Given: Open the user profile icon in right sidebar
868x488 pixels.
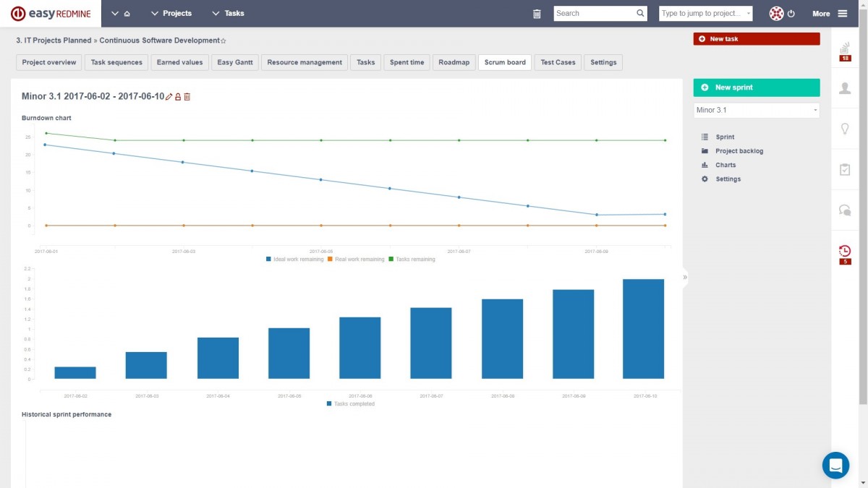Looking at the screenshot, I should pos(844,88).
